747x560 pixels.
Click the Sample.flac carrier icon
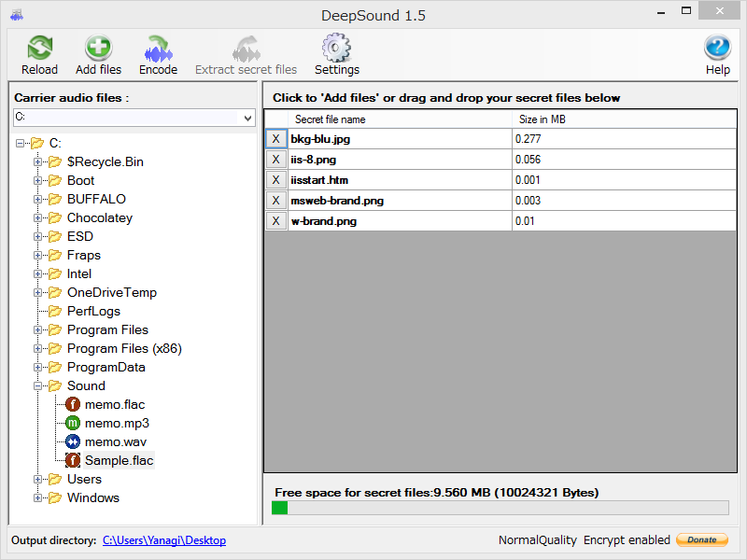(73, 460)
